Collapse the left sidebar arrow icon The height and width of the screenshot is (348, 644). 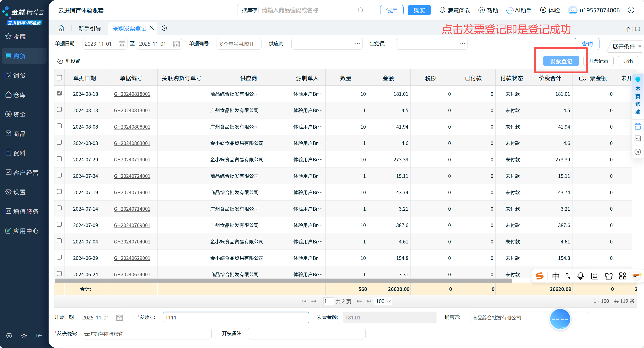pos(39,335)
